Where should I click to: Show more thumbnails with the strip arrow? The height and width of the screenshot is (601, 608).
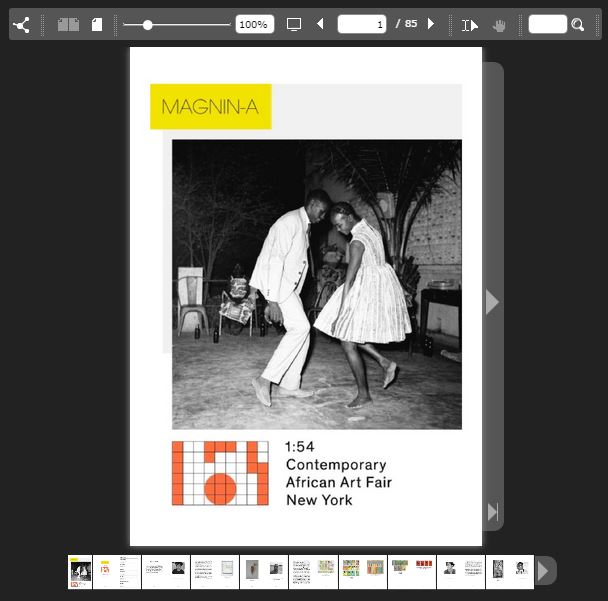543,571
